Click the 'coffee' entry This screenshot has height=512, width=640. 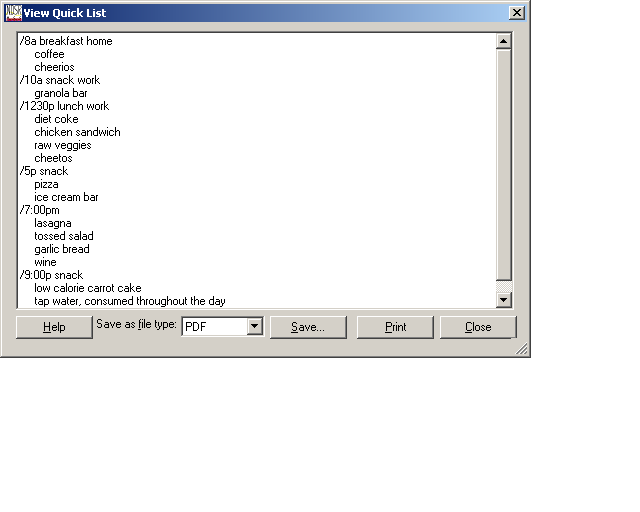click(x=49, y=54)
